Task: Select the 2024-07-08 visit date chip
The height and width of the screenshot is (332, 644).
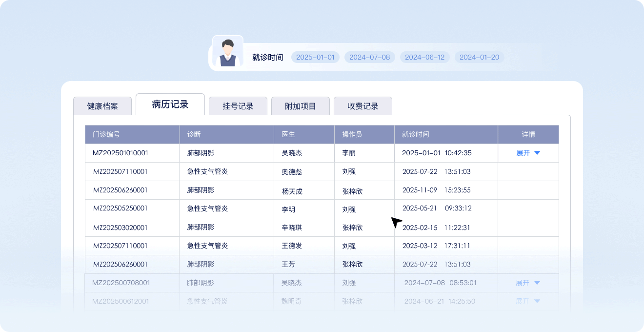Action: point(370,57)
